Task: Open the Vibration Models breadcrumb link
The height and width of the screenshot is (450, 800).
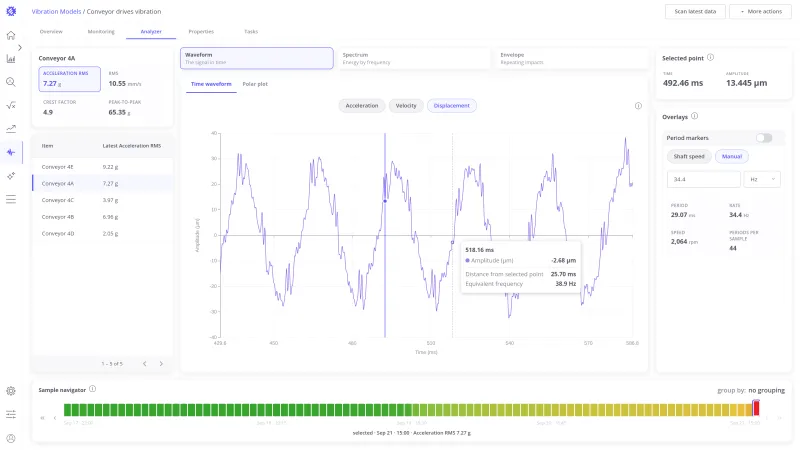Action: point(56,11)
